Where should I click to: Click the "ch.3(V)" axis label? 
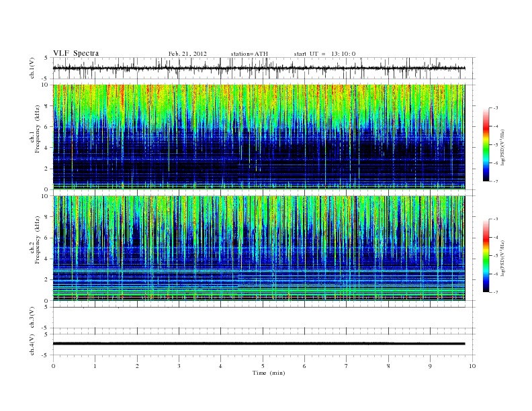pyautogui.click(x=32, y=318)
